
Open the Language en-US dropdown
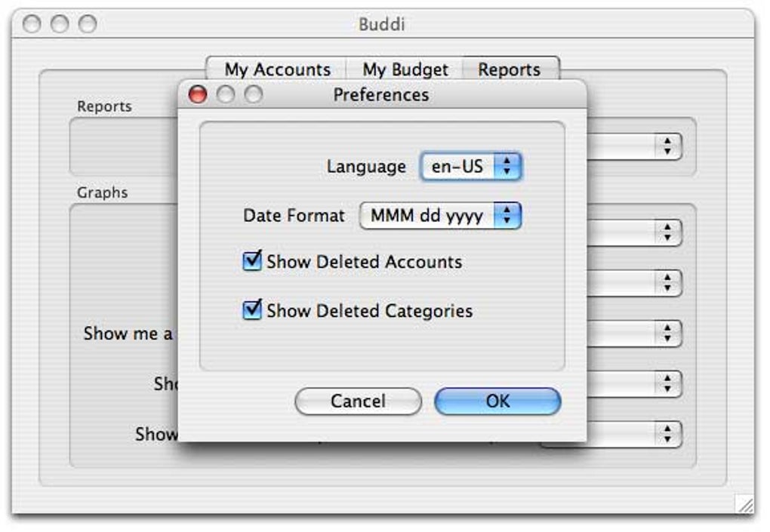(x=471, y=166)
